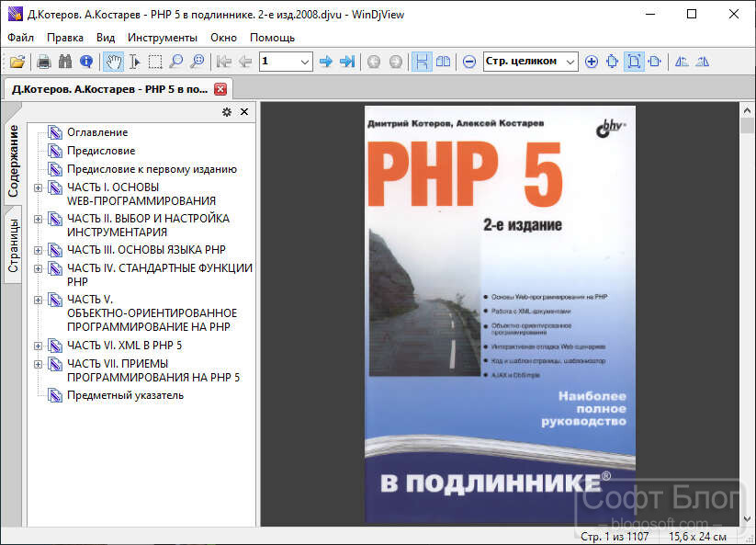756x545 pixels.
Task: Switch to the Страницы side tab
Action: click(x=13, y=245)
